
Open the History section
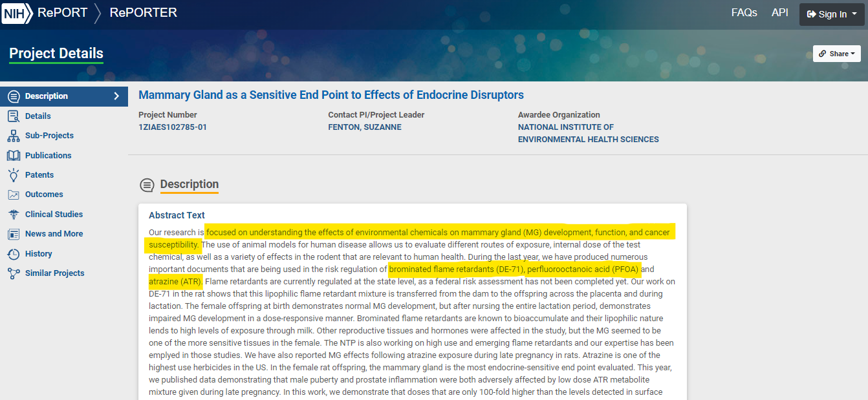click(38, 254)
